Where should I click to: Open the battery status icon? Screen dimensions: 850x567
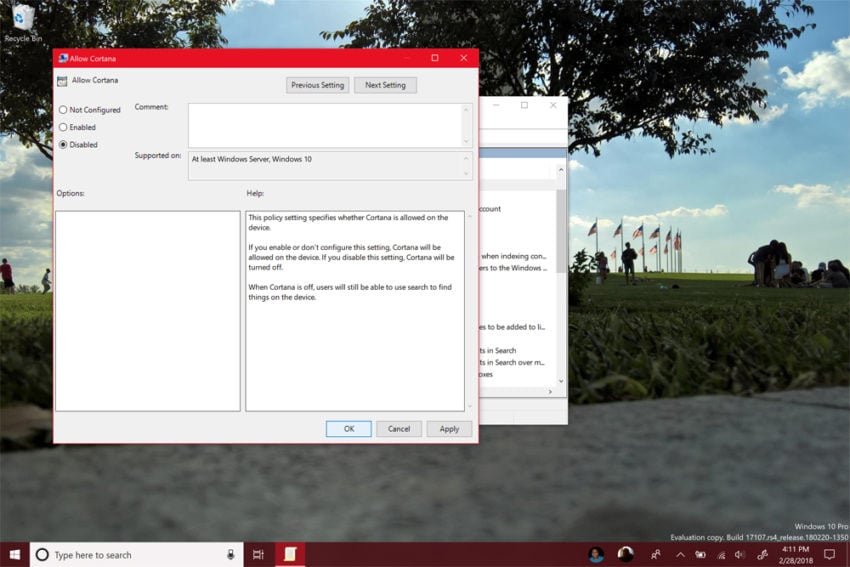[700, 555]
